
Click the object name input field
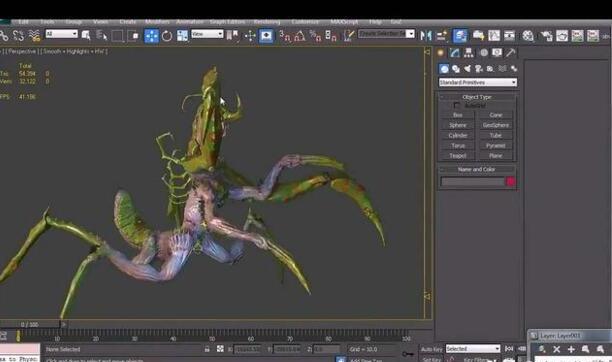(x=473, y=181)
